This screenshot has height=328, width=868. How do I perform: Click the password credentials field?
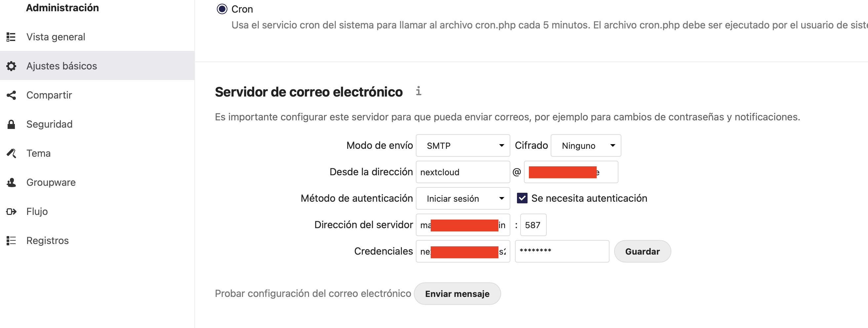pos(562,251)
